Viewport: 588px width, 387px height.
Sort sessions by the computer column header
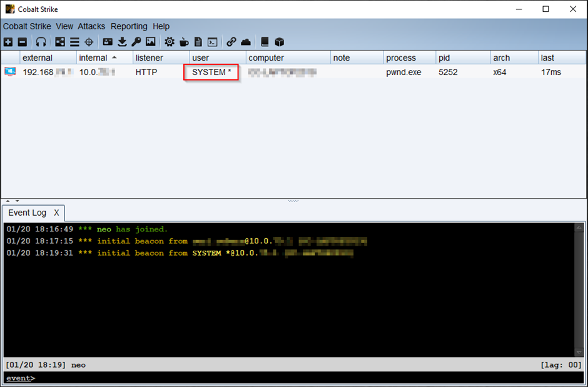click(288, 58)
